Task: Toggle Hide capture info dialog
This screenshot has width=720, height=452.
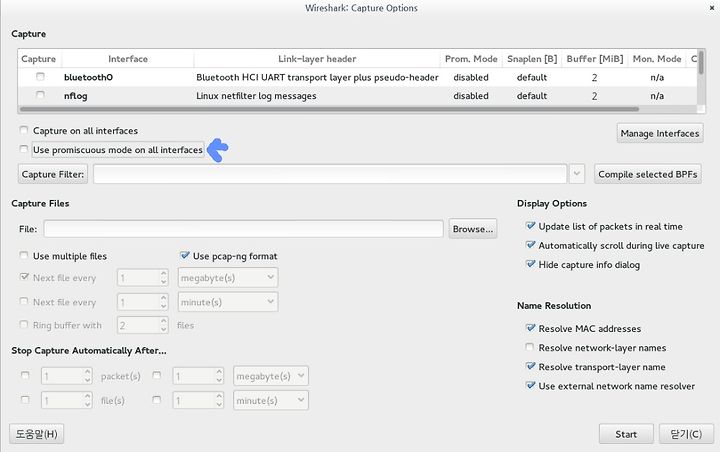Action: (530, 264)
